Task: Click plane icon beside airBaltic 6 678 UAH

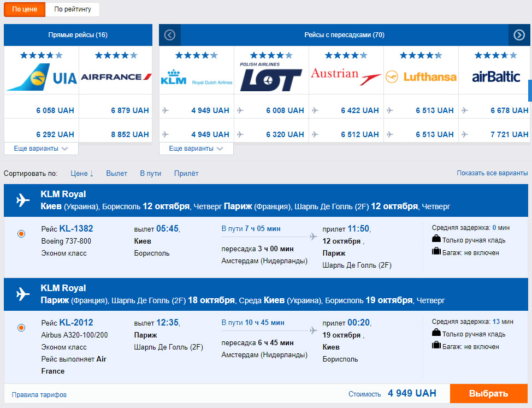Action: click(x=464, y=110)
